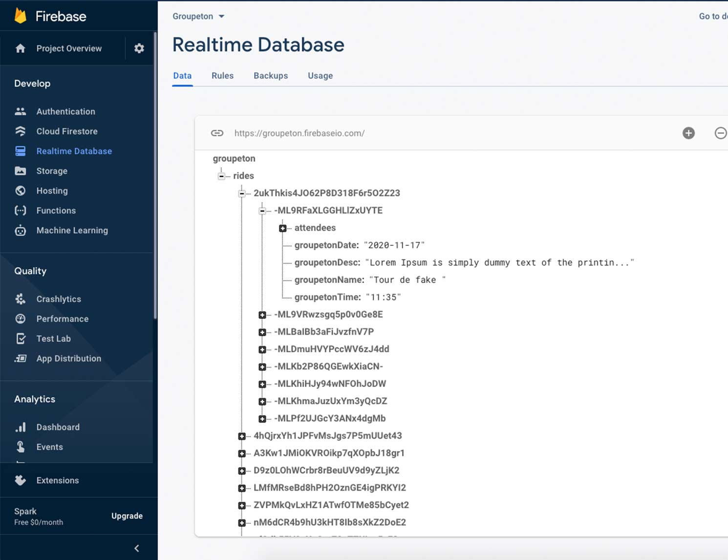This screenshot has height=560, width=728.
Task: Open the Crashlytics section link
Action: [59, 299]
